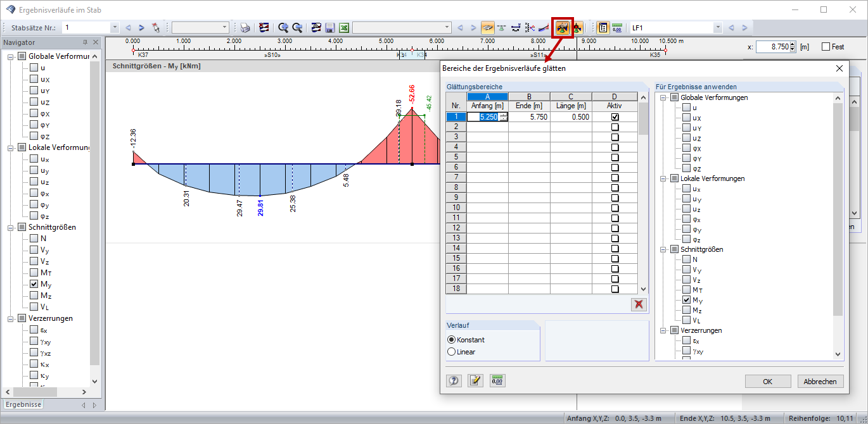The width and height of the screenshot is (868, 424).
Task: Pick member set graphically icon
Action: 155,28
